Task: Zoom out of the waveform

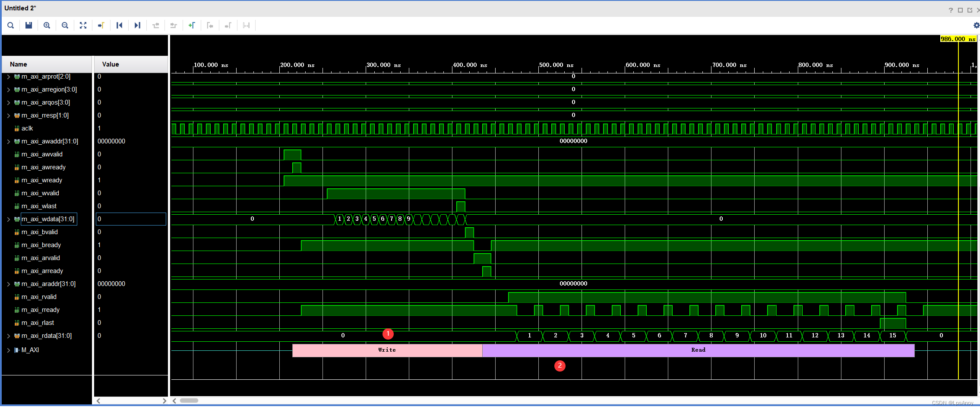Action: tap(65, 25)
